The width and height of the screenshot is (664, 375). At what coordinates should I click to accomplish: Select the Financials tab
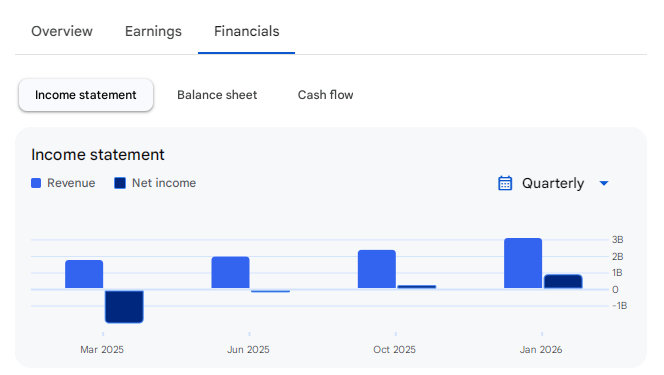(246, 31)
